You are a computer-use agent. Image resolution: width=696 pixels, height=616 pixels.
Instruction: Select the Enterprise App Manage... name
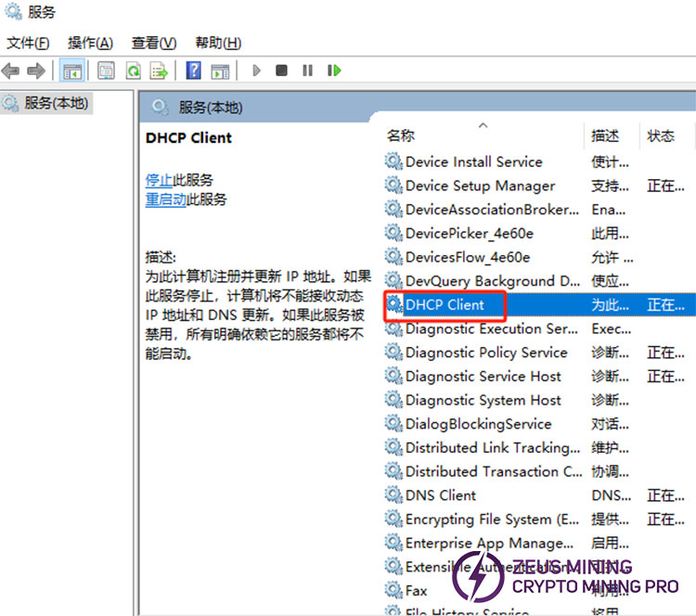[489, 543]
